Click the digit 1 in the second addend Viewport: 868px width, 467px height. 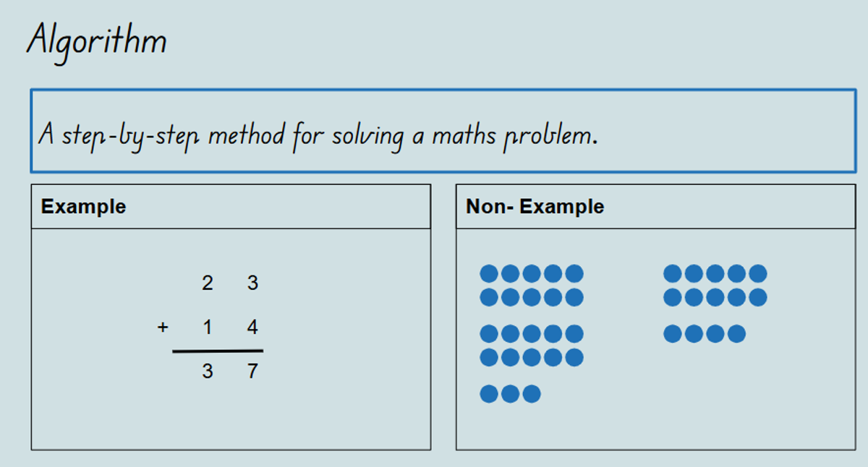[x=208, y=327]
